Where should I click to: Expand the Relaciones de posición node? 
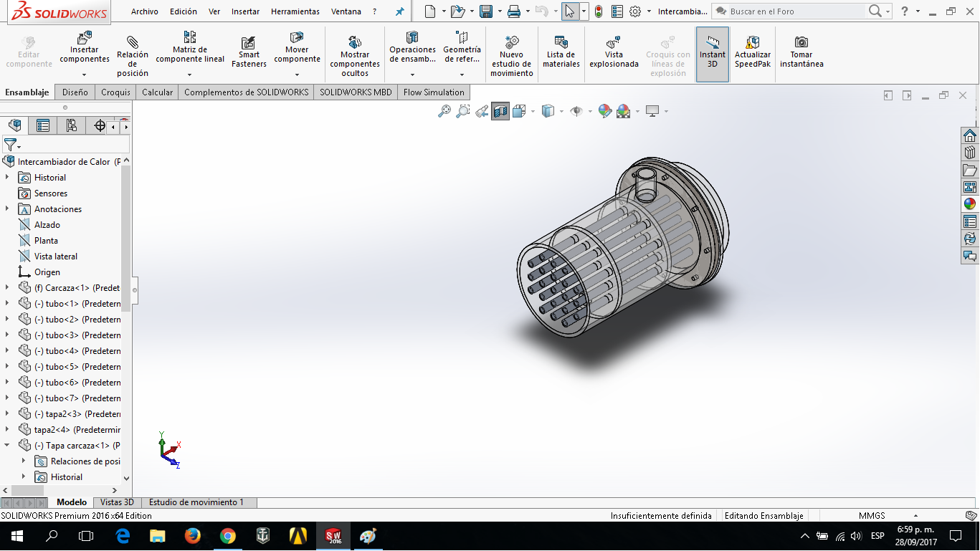pyautogui.click(x=24, y=461)
